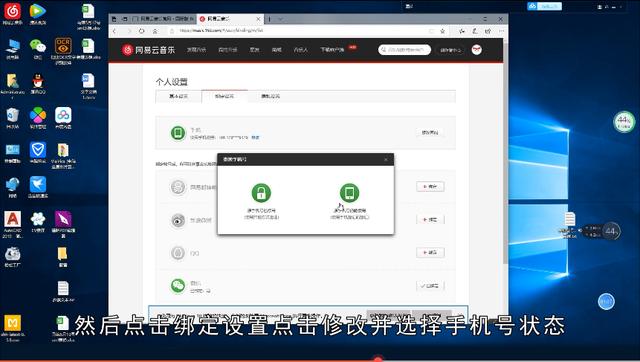Screen dimensions: 640x362
Task: Open the NetEase Cloud Music desktop shortcut
Action: point(12,13)
